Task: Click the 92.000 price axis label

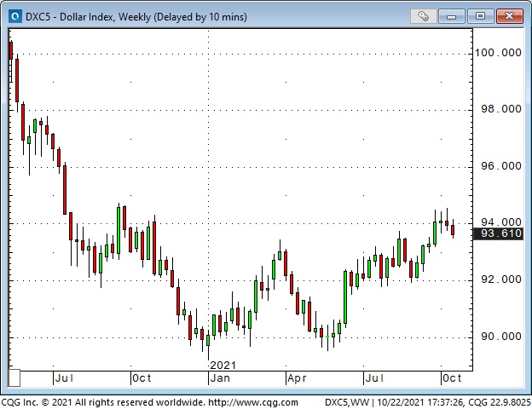Action: 500,279
